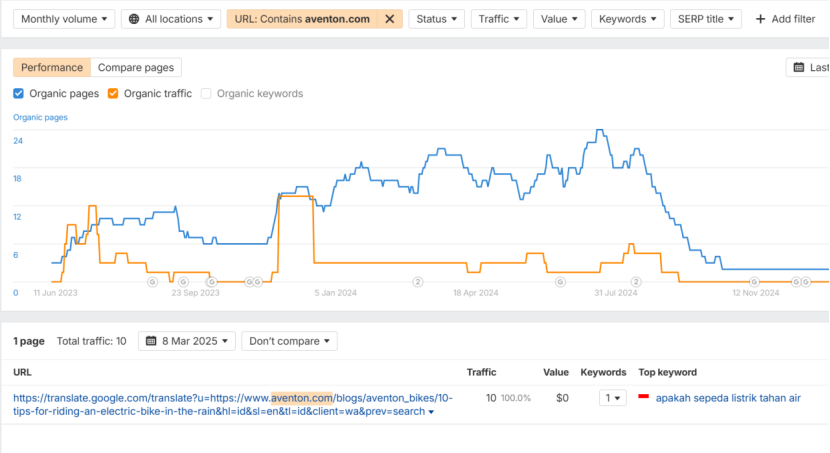This screenshot has height=453, width=830.
Task: Click the Indonesian flag icon beside top keyword
Action: 643,397
